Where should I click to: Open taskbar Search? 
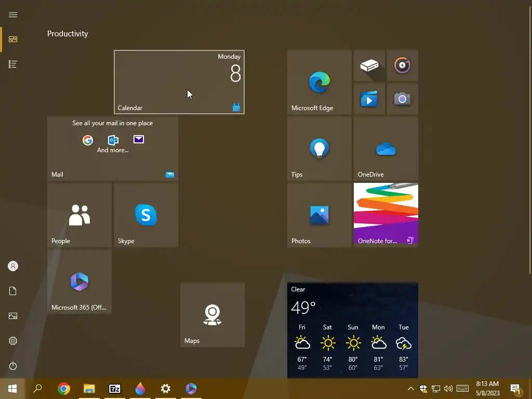37,389
